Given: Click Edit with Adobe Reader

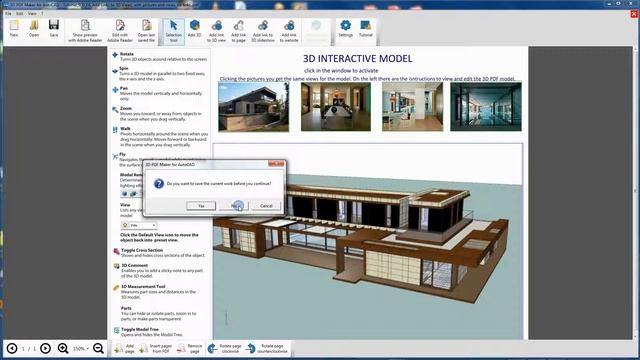Looking at the screenshot, I should [x=120, y=31].
